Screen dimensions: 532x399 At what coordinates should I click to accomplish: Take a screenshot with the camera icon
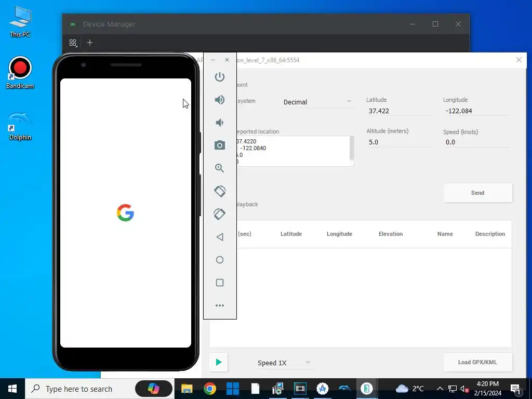(x=220, y=145)
